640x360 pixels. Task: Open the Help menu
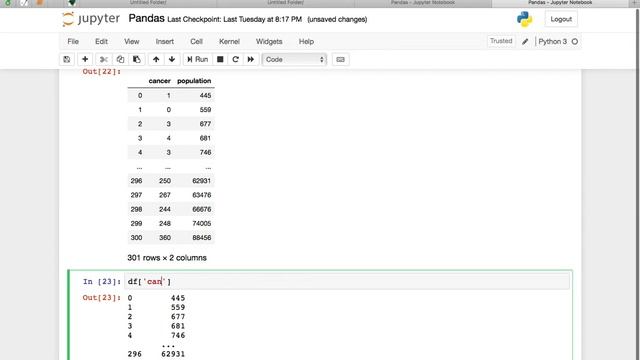pos(306,42)
